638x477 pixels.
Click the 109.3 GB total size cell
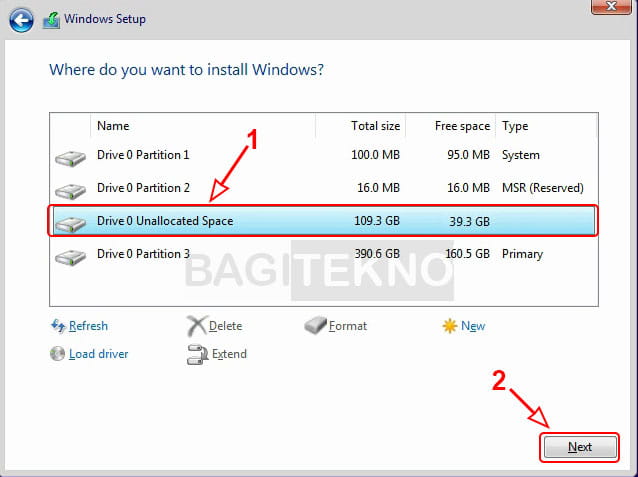point(377,221)
